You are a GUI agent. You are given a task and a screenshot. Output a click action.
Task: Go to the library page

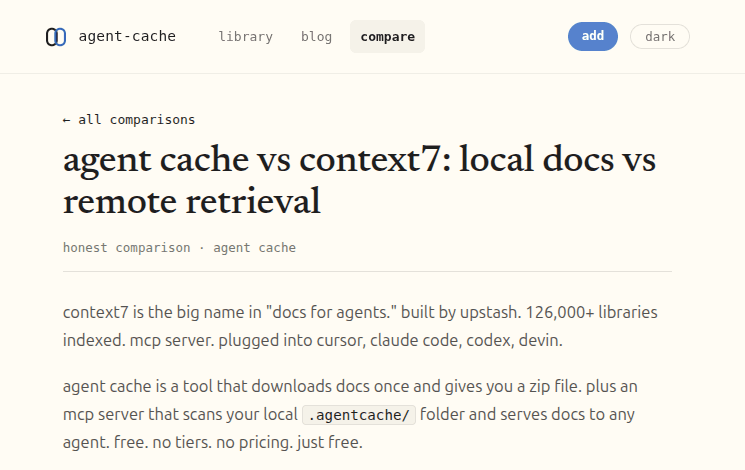pos(246,37)
